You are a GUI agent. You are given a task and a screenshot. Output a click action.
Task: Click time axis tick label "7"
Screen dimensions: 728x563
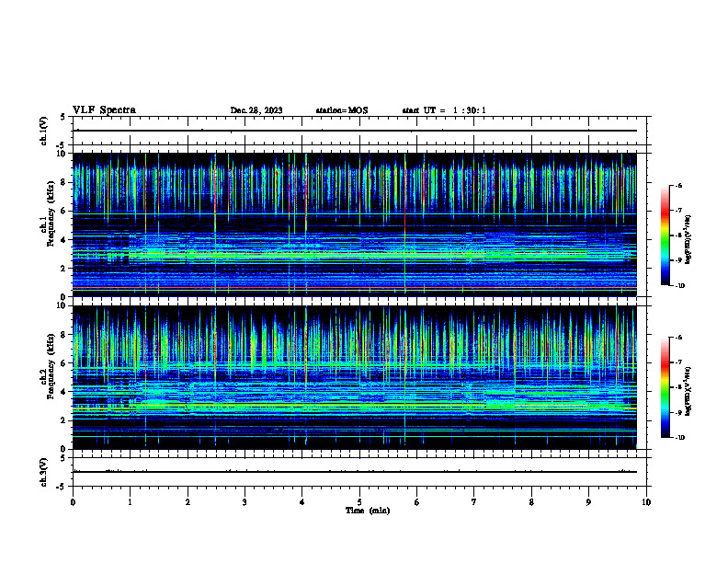click(474, 502)
